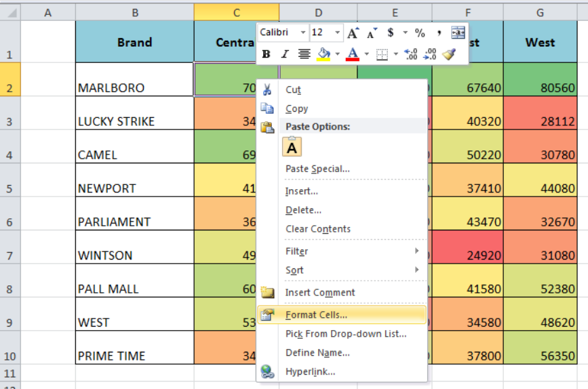Click the Select All corner button
Viewport: 588px width, 389px height.
10,12
